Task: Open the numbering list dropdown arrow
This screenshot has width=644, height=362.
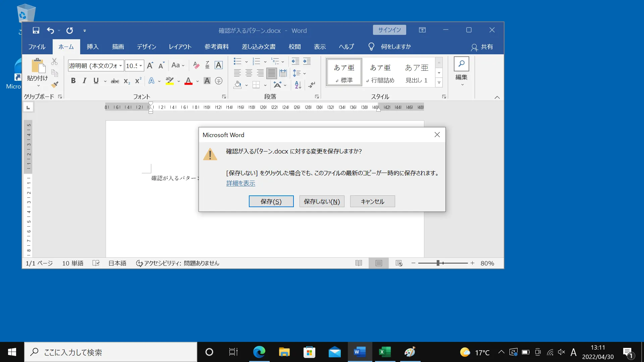Action: tap(265, 62)
